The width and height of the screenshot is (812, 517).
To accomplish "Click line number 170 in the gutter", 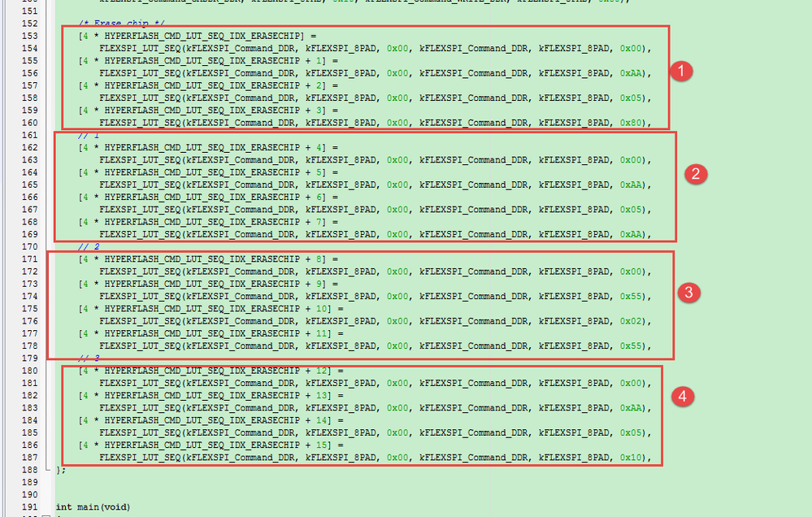I will click(29, 246).
